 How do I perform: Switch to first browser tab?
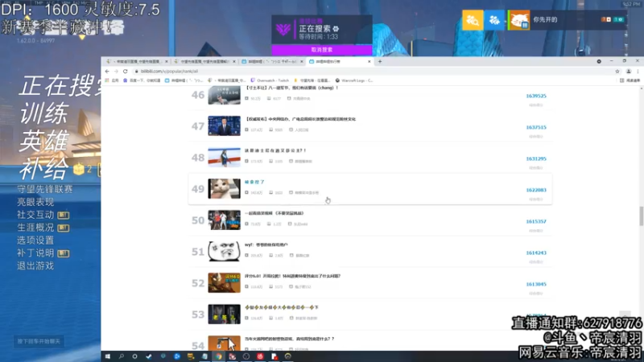click(x=135, y=62)
